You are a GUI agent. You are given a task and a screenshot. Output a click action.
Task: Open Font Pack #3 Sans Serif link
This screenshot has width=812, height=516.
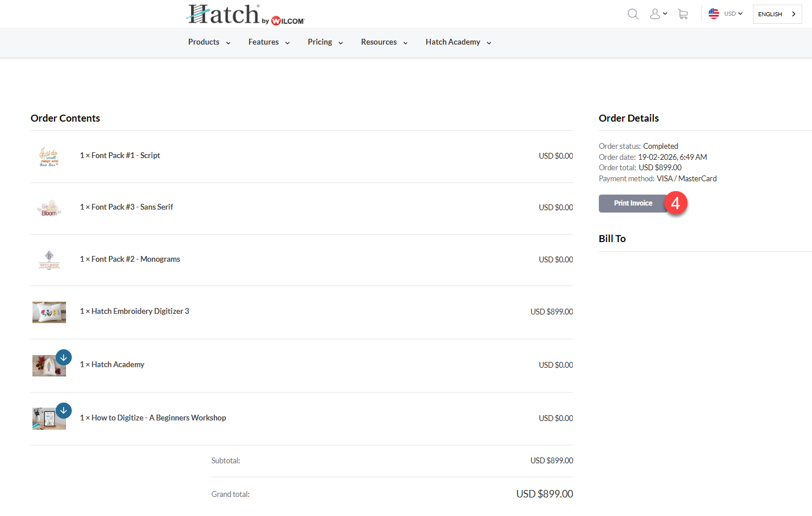coord(131,207)
